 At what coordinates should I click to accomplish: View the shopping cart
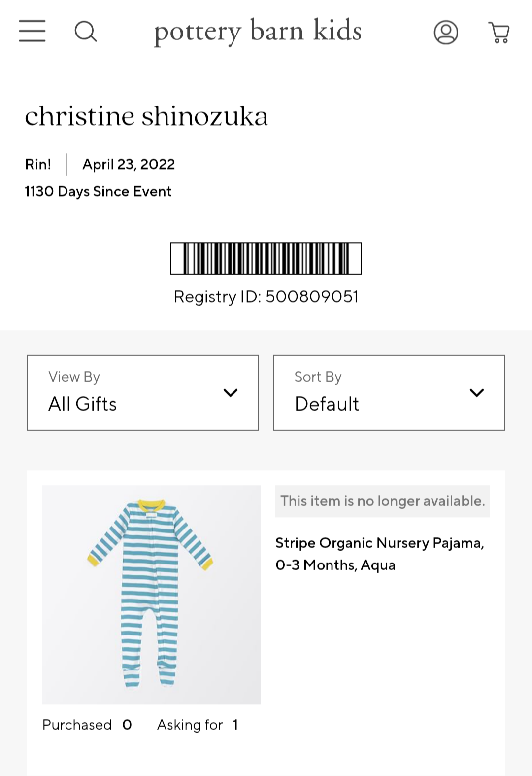499,33
